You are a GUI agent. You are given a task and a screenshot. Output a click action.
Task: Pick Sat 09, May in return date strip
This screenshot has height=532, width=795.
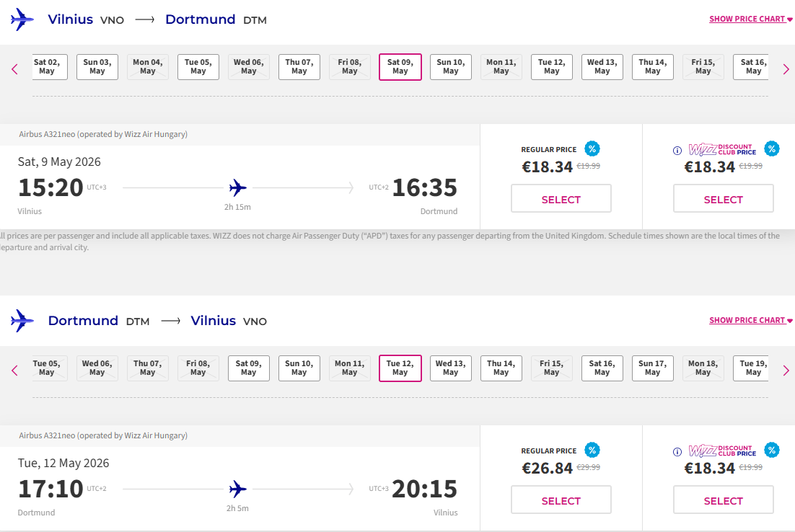click(x=249, y=368)
